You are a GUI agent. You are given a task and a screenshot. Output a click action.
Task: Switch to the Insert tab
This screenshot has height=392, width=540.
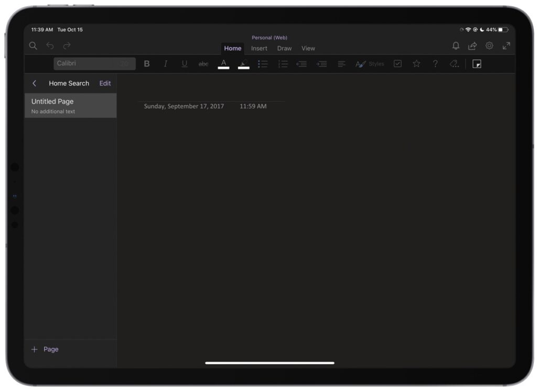pyautogui.click(x=259, y=48)
